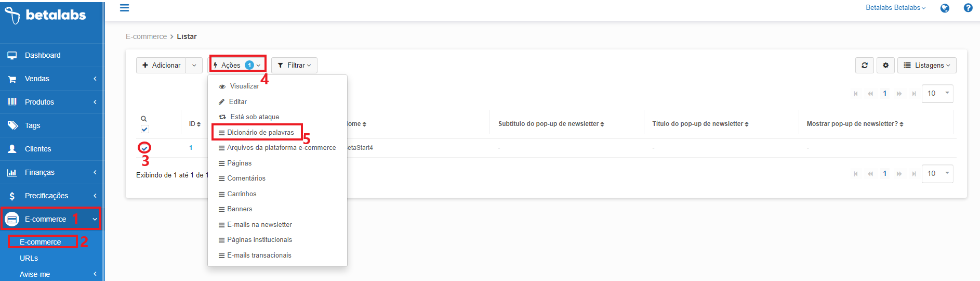Image resolution: width=980 pixels, height=281 pixels.
Task: Click the globe icon in the header
Action: 945,8
